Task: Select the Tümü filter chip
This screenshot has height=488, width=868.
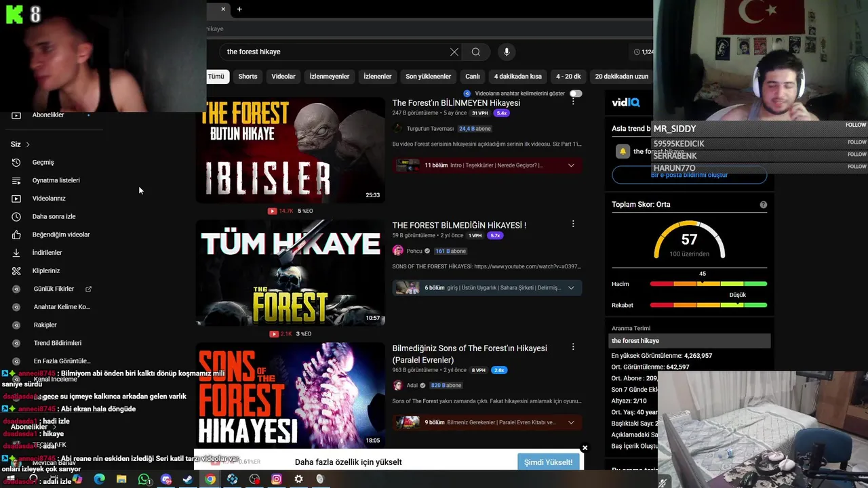Action: click(x=216, y=77)
